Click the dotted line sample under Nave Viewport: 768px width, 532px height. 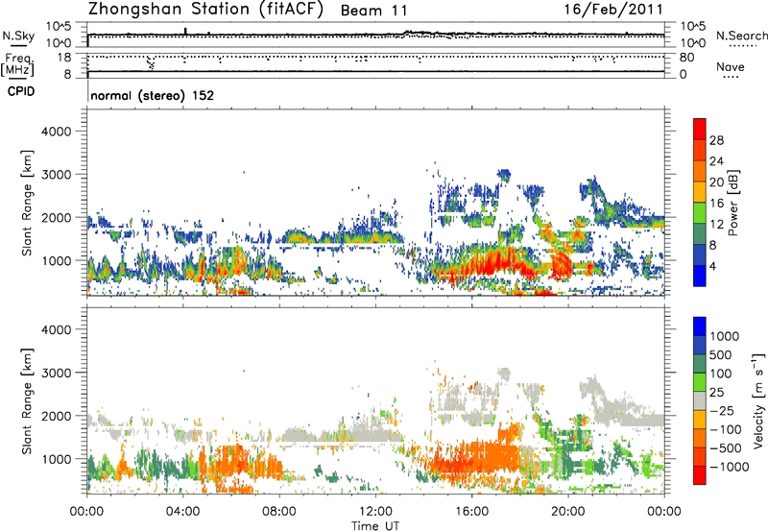(x=731, y=77)
